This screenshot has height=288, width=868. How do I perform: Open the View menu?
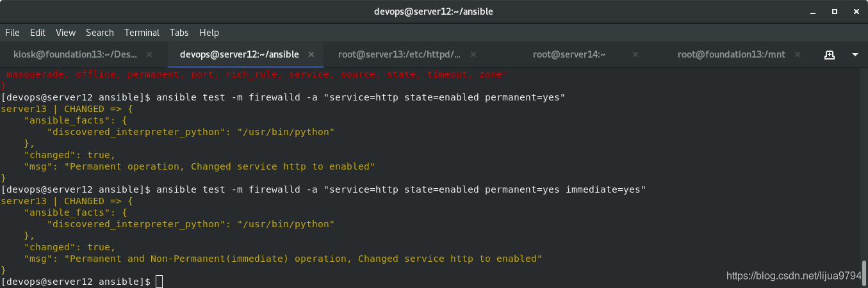(x=65, y=32)
